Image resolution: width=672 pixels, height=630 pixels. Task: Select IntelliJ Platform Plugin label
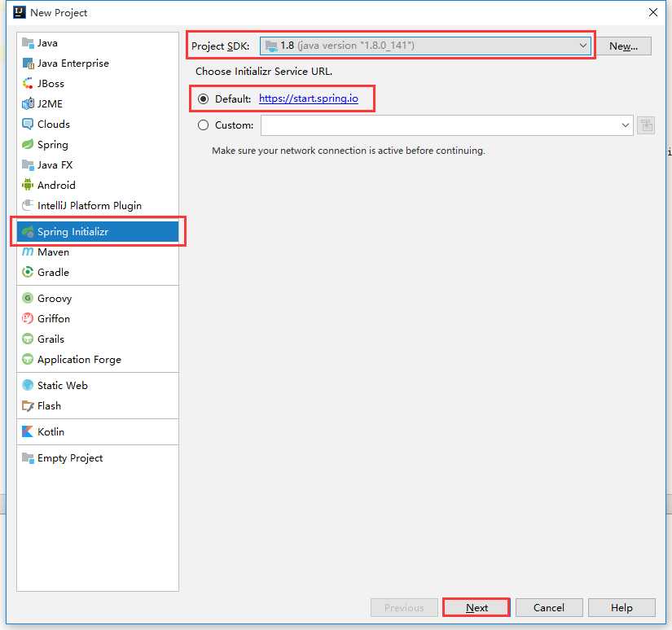point(90,206)
